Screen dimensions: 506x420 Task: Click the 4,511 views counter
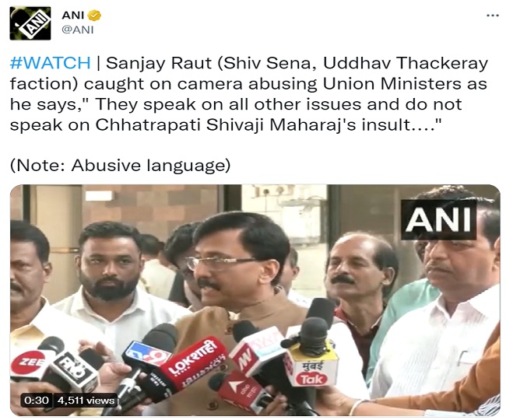[86, 401]
